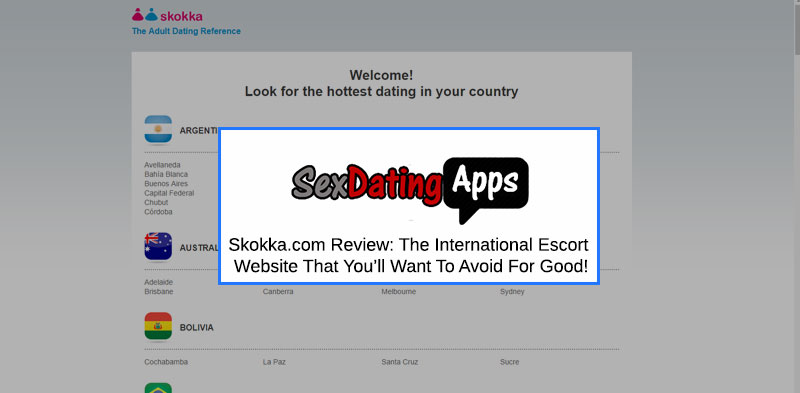This screenshot has height=393, width=800.
Task: Select the Santa Cruz city link
Action: [399, 362]
